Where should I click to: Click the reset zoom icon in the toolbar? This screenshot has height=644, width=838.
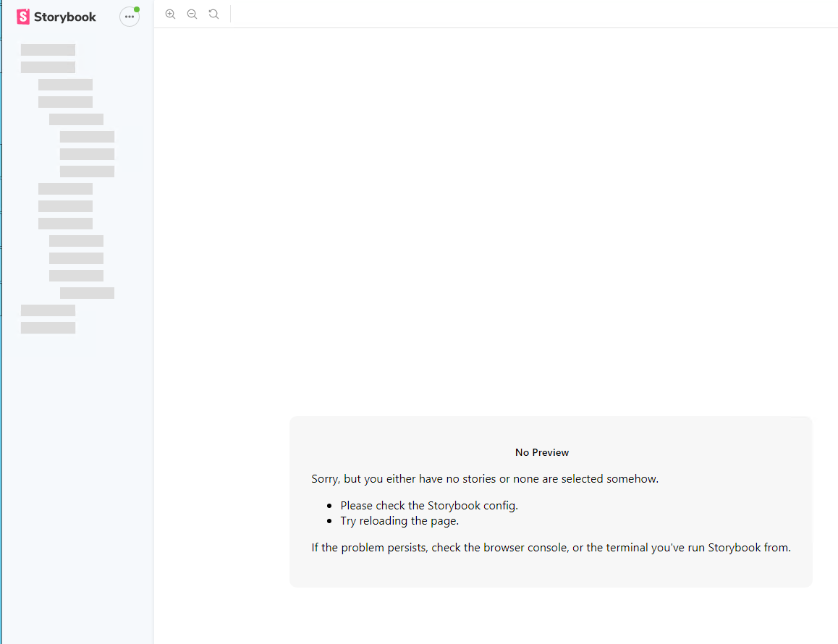(x=213, y=14)
